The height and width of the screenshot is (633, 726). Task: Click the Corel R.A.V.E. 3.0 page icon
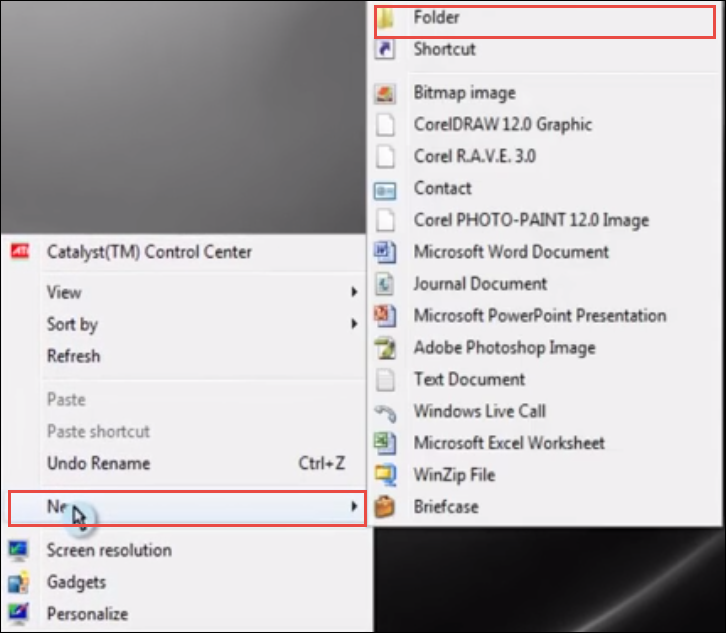pyautogui.click(x=385, y=157)
